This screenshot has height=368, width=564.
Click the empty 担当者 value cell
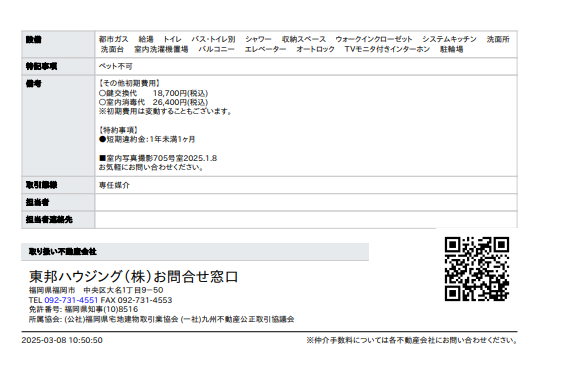306,203
